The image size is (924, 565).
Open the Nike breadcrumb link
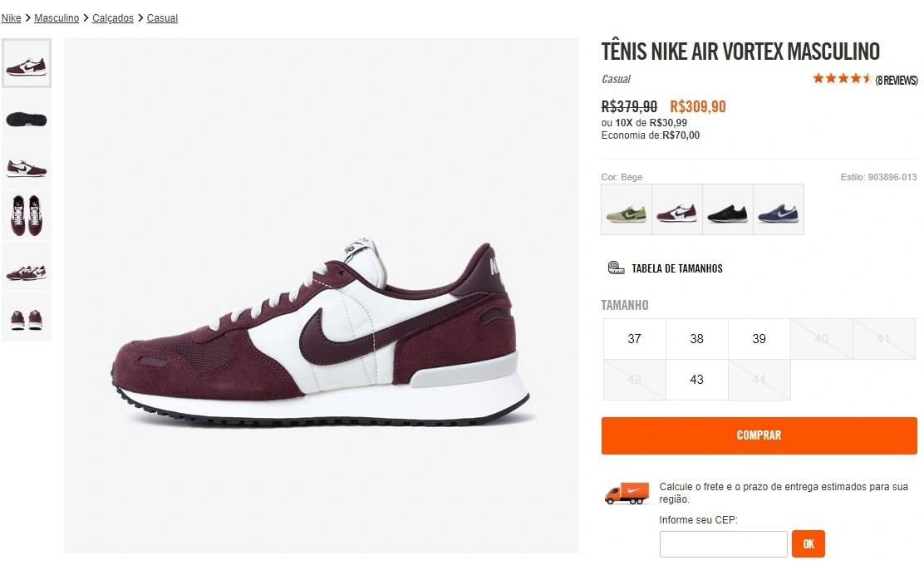click(x=11, y=17)
